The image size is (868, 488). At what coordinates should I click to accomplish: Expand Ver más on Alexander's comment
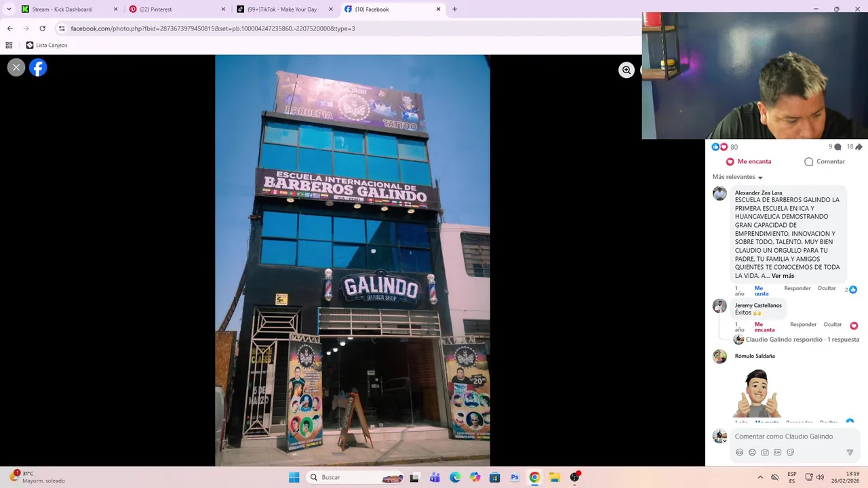point(783,276)
